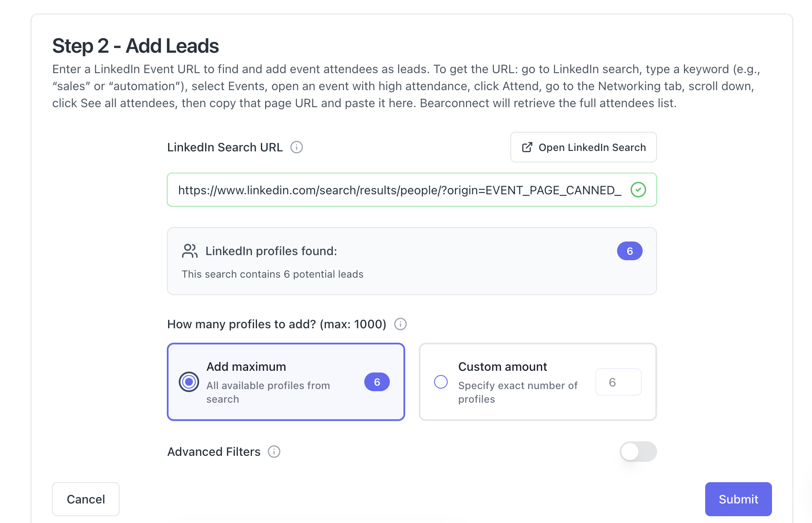Click Open LinkedIn Search button
The width and height of the screenshot is (812, 523).
[583, 147]
